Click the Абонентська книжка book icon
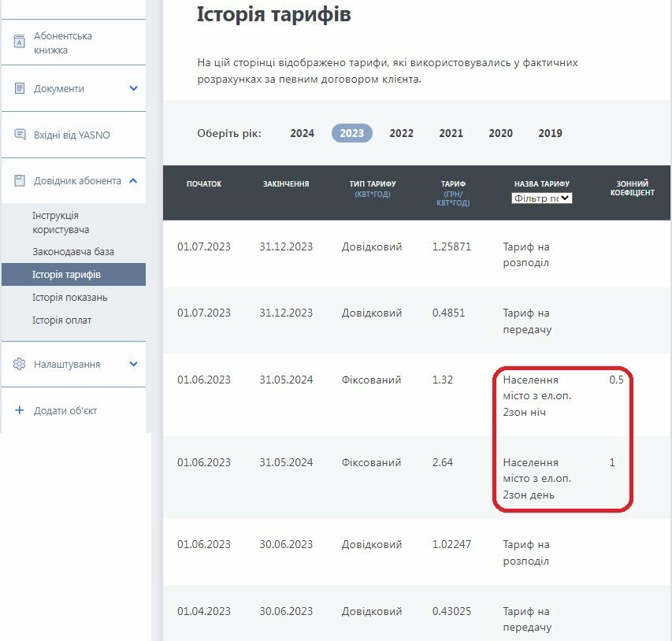The image size is (672, 641). pyautogui.click(x=19, y=42)
